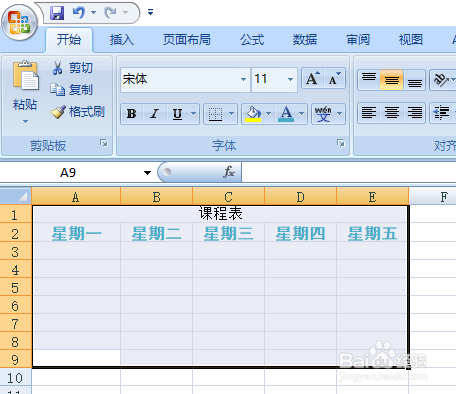Copy selection with 复制
456x394 pixels.
[72, 90]
